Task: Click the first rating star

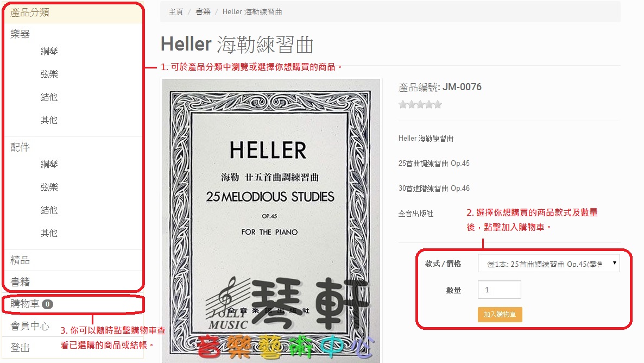Action: point(402,105)
